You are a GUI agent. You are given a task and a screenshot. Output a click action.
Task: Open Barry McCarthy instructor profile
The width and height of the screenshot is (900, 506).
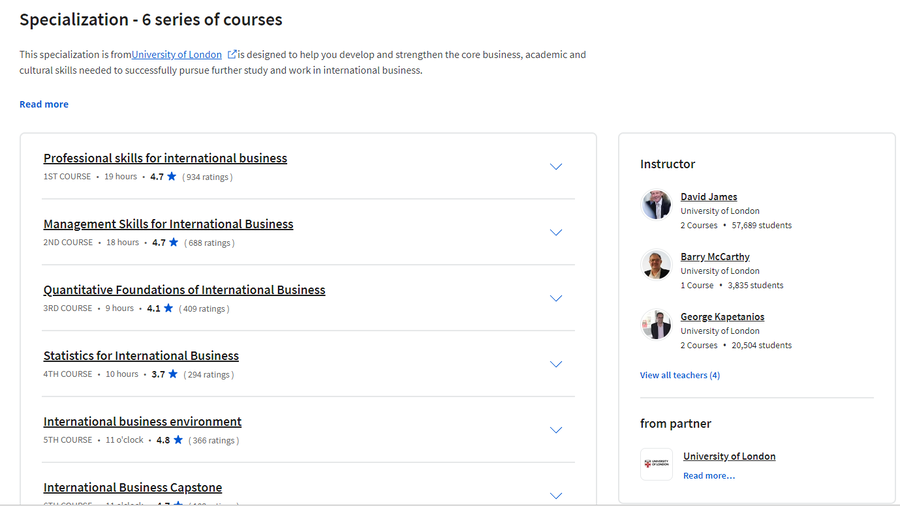[x=715, y=257]
